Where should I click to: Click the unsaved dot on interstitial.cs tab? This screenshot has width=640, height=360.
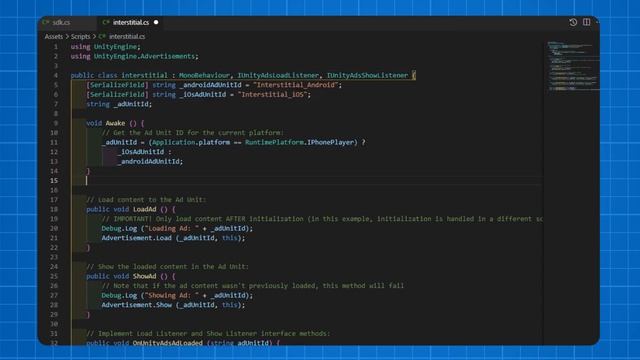156,22
